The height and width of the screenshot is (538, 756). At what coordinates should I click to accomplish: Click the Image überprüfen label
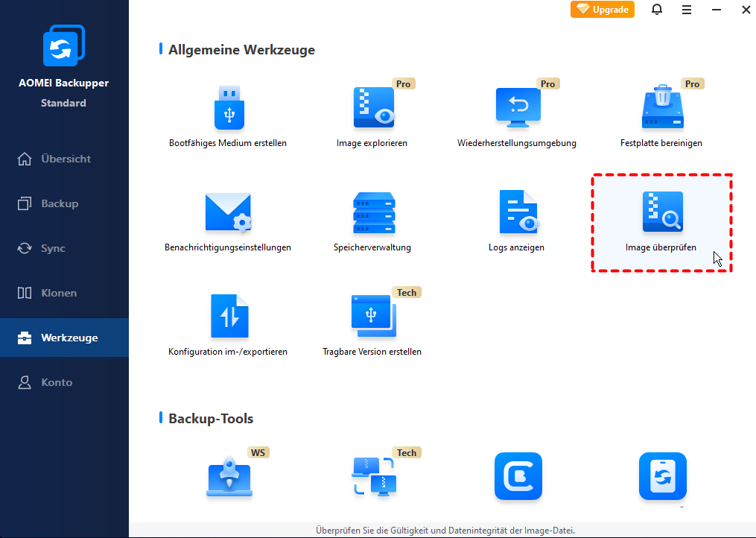tap(661, 247)
